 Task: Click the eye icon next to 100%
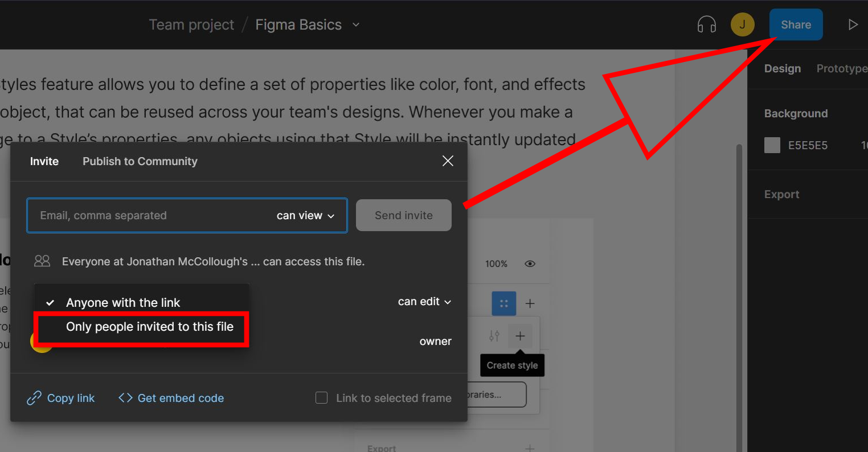tap(530, 264)
